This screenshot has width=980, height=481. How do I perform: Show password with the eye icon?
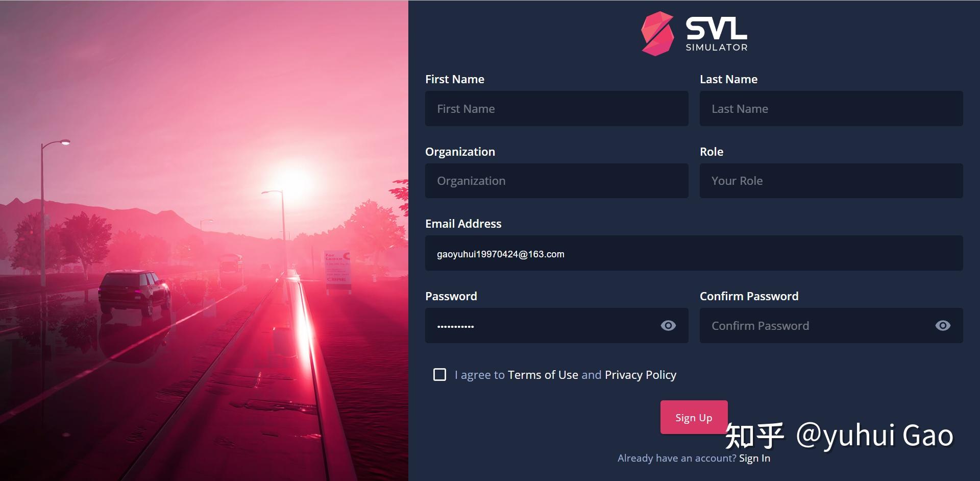click(668, 325)
